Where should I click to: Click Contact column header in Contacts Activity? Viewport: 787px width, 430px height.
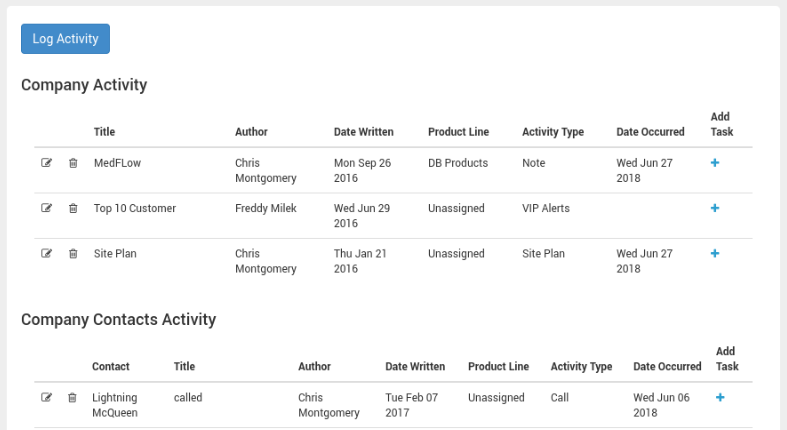point(110,366)
